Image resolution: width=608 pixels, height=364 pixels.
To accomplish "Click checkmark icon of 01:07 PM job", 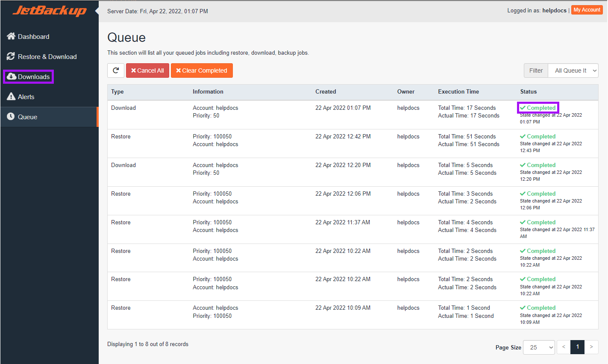I will coord(523,108).
